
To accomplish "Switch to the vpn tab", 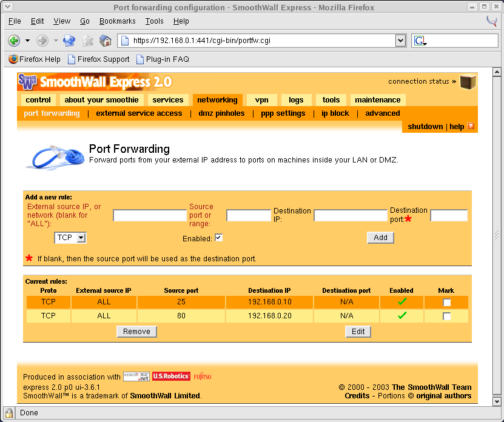I will [x=261, y=100].
